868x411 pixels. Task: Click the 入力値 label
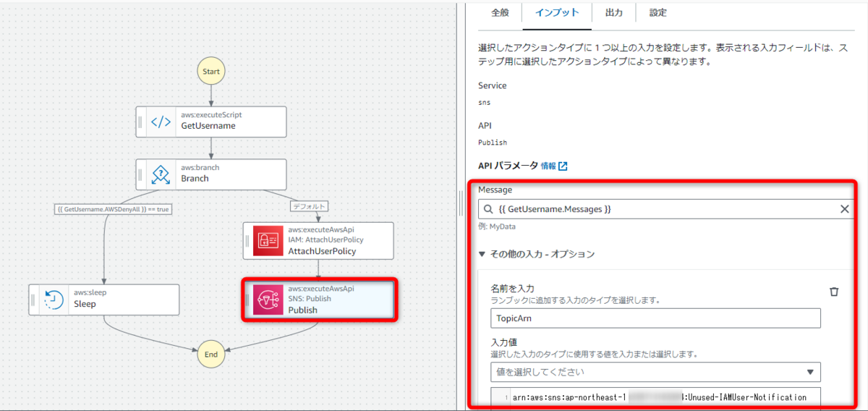tap(503, 342)
